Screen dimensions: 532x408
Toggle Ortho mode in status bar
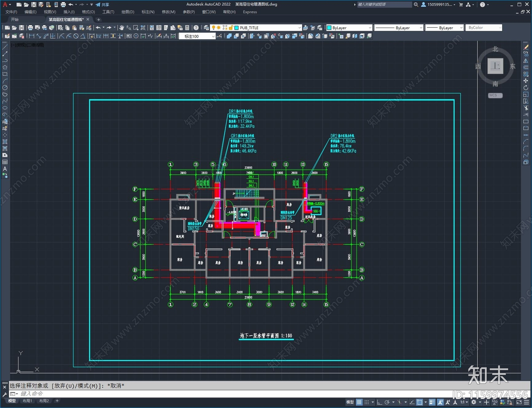click(x=379, y=402)
